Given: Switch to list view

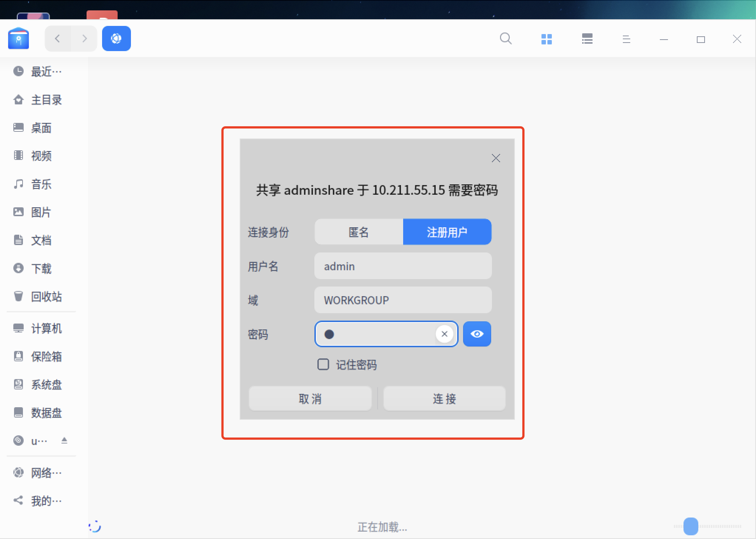Looking at the screenshot, I should click(587, 39).
